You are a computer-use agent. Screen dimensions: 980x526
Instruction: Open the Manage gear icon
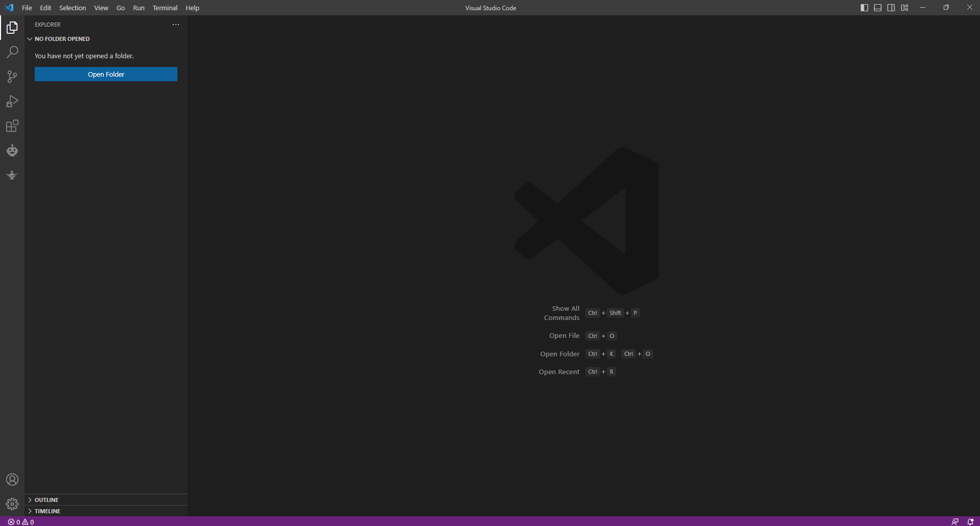pyautogui.click(x=12, y=504)
